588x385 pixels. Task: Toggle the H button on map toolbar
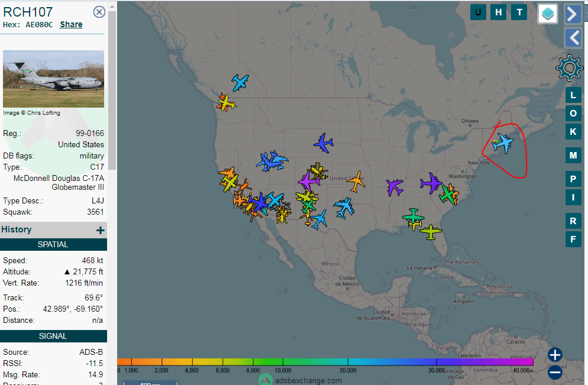(x=498, y=12)
